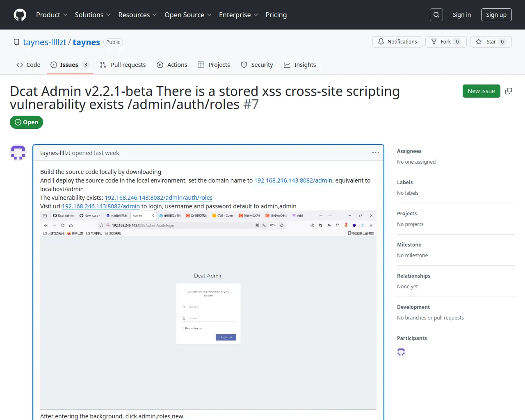Click the 'opened last week' timestamp
The width and height of the screenshot is (525, 420).
pos(96,153)
